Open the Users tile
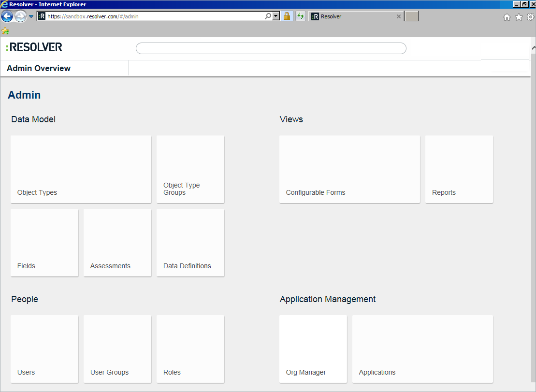536x392 pixels. tap(44, 349)
